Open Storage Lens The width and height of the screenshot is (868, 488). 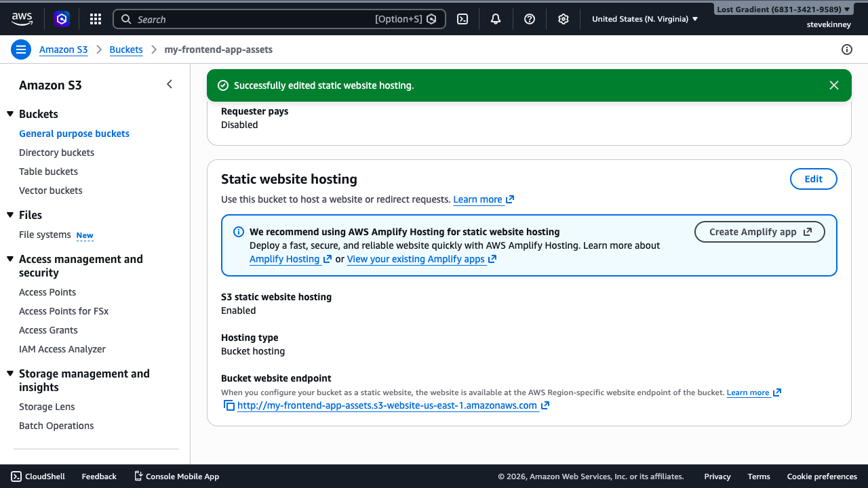pyautogui.click(x=47, y=407)
